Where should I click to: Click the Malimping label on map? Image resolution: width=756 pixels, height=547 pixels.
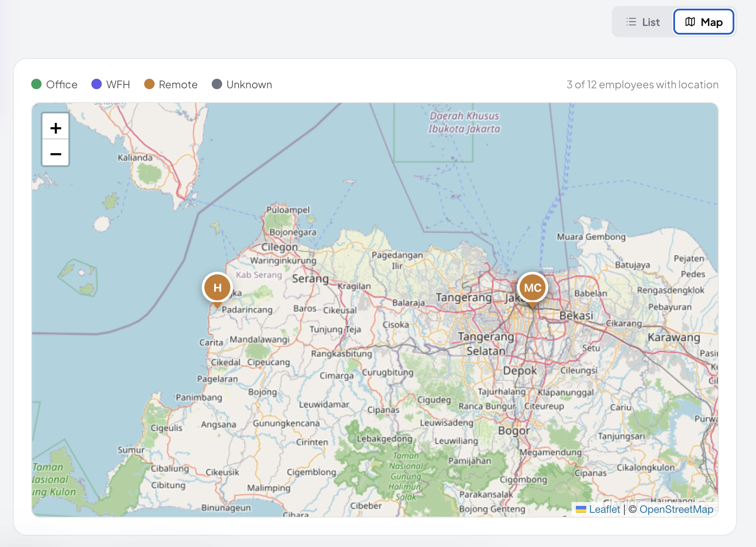[x=268, y=488]
